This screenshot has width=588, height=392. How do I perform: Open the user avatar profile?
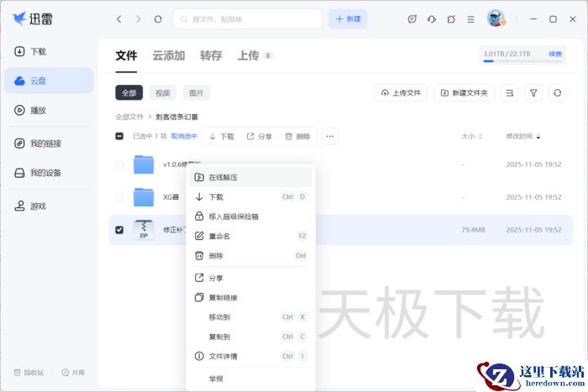point(496,18)
